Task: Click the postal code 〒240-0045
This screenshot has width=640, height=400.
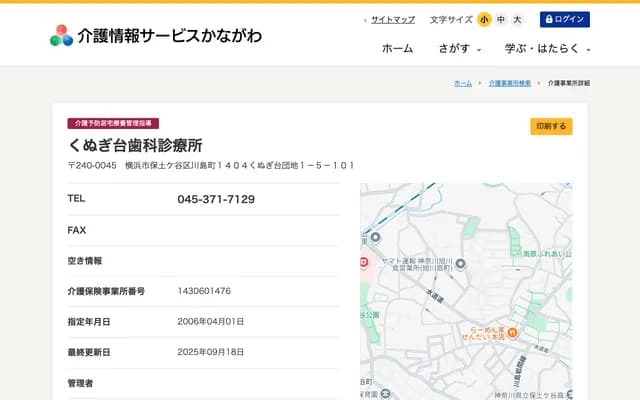Action: [92, 165]
